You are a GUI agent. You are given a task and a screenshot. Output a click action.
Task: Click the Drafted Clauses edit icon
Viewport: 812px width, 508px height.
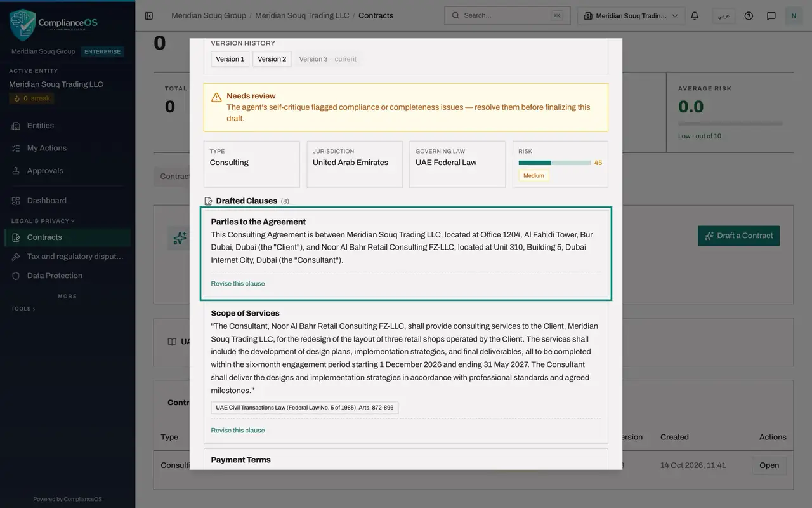[208, 201]
